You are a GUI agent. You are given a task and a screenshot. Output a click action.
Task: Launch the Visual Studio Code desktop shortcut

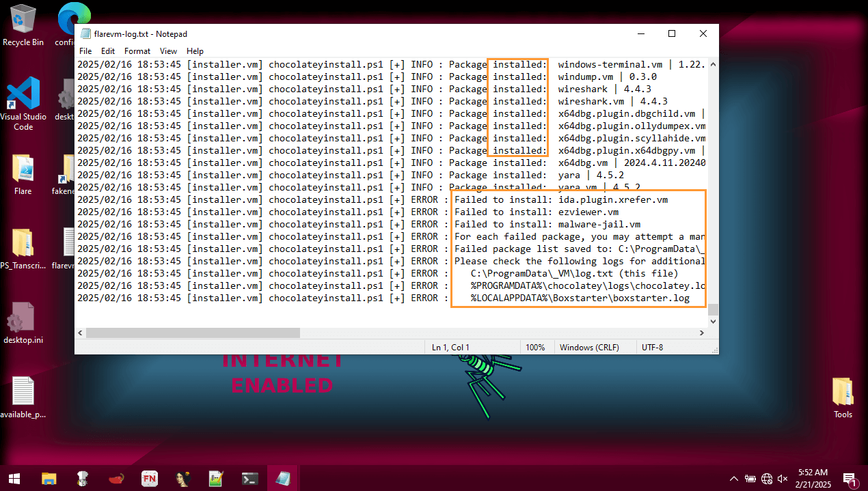23,102
